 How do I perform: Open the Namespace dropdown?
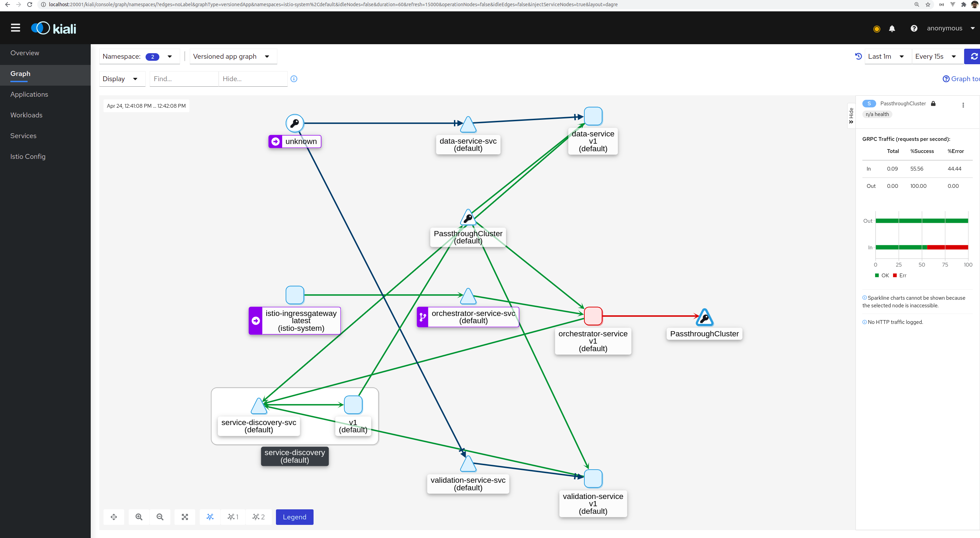click(139, 56)
